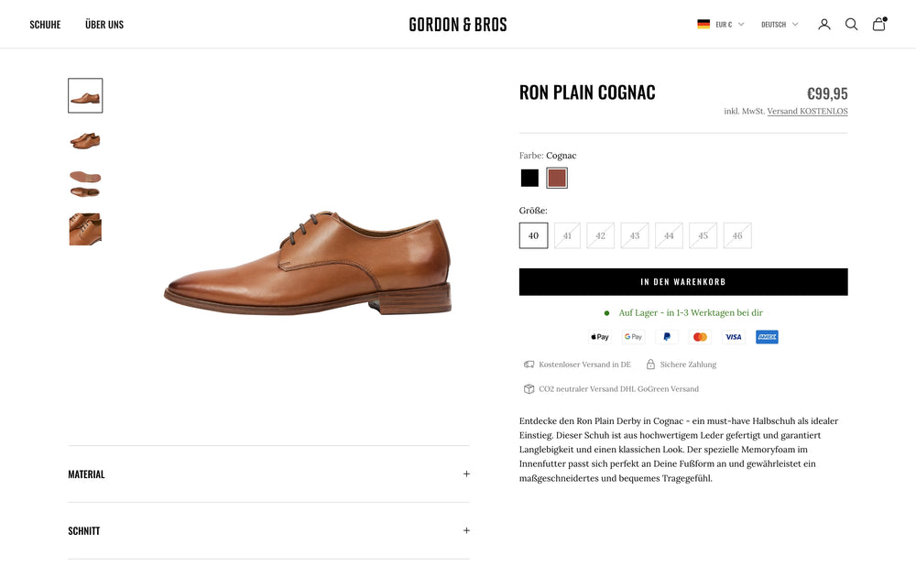Image resolution: width=916 pixels, height=588 pixels.
Task: Open the SCHUHE menu
Action: pyautogui.click(x=45, y=24)
